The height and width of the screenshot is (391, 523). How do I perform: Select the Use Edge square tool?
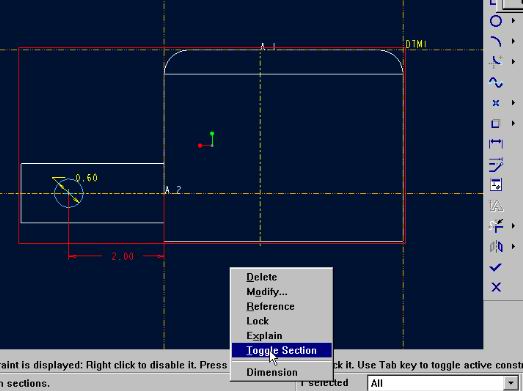[496, 123]
